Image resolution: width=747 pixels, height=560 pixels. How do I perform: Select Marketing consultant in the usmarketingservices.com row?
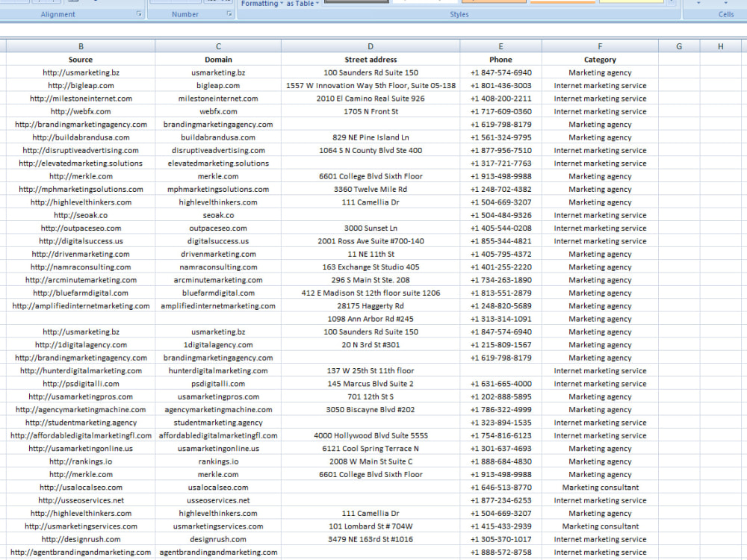(600, 526)
